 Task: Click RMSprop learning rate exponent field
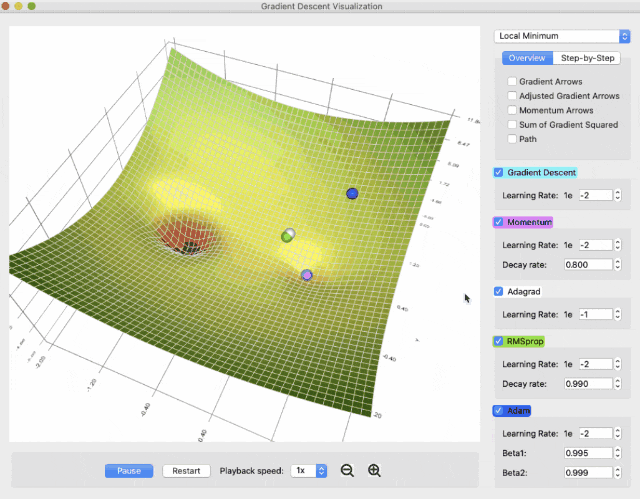point(596,364)
